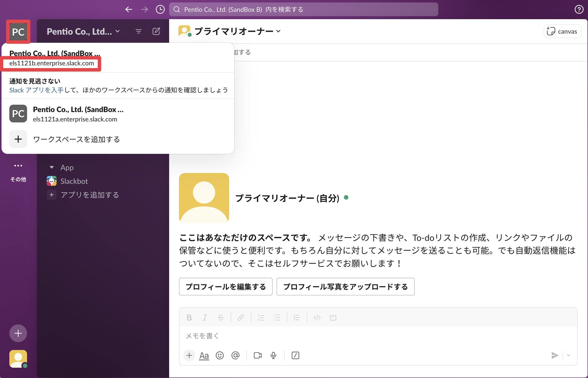The width and height of the screenshot is (588, 378).
Task: Open the user avatar at bottom left
Action: (x=18, y=359)
